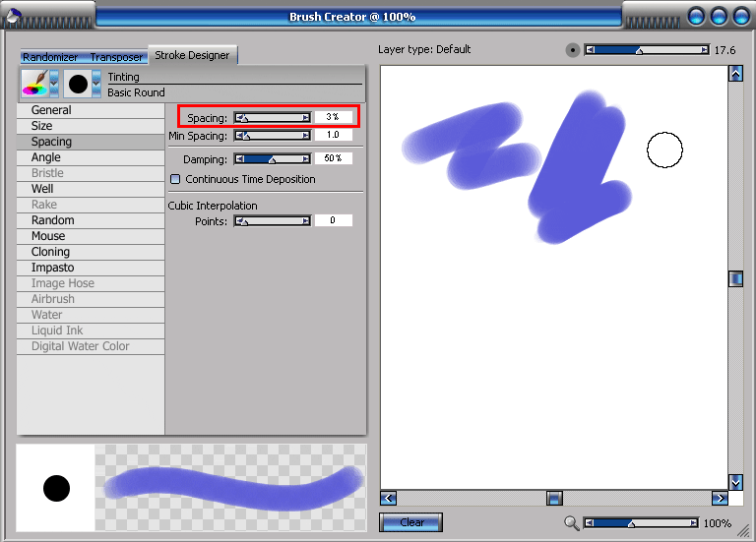Increase Damping with right arrow

[306, 159]
